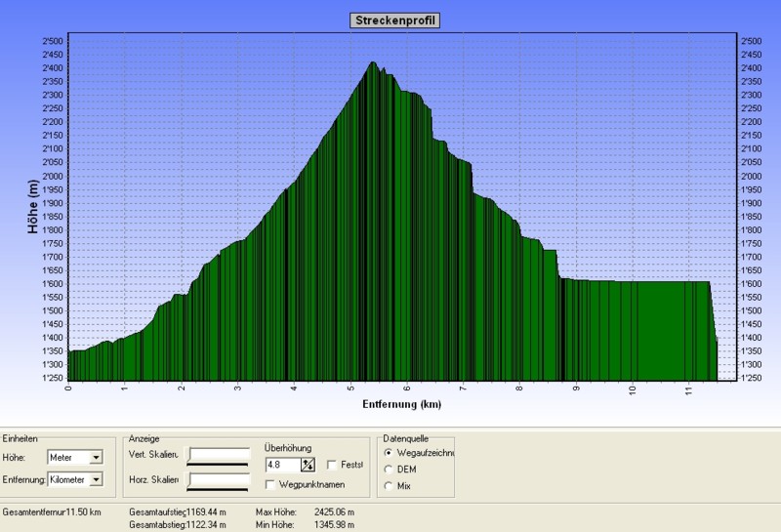The image size is (781, 532).
Task: Click the Überhöhung stepper arrows icon
Action: (308, 465)
